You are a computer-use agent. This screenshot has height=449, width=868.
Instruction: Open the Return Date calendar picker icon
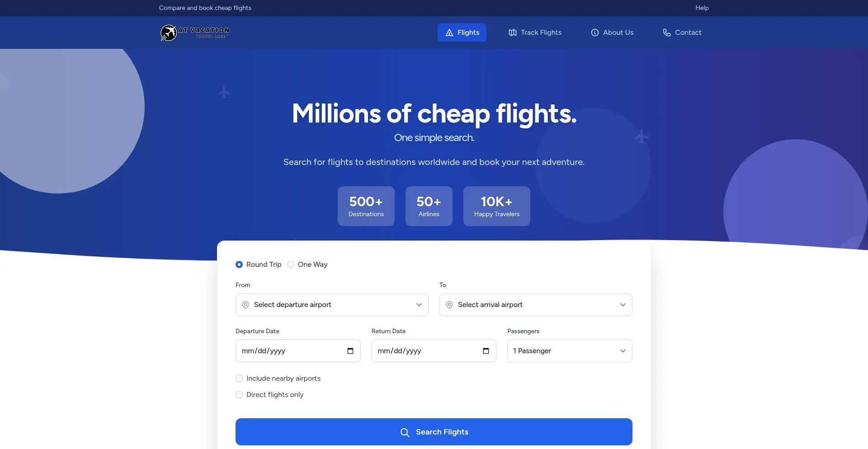(486, 351)
